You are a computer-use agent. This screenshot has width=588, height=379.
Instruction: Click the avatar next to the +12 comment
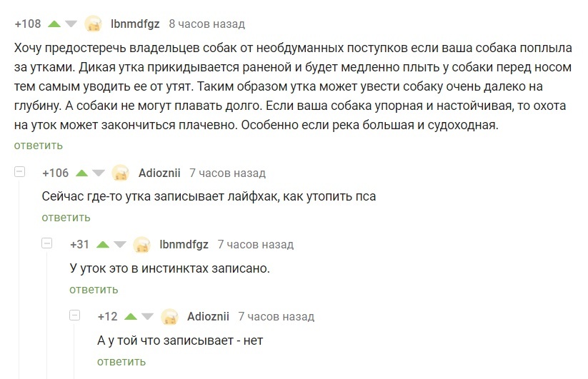(169, 317)
